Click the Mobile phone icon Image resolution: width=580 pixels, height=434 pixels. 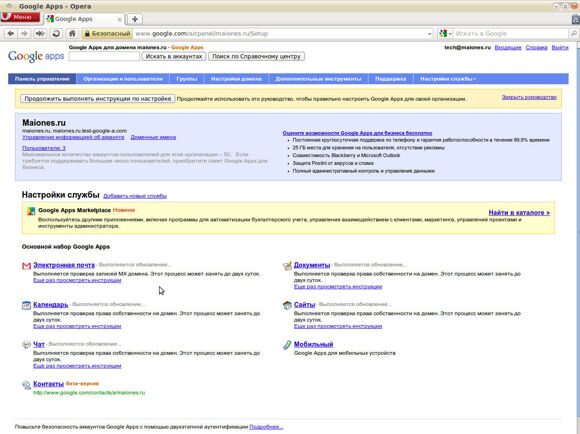[287, 345]
